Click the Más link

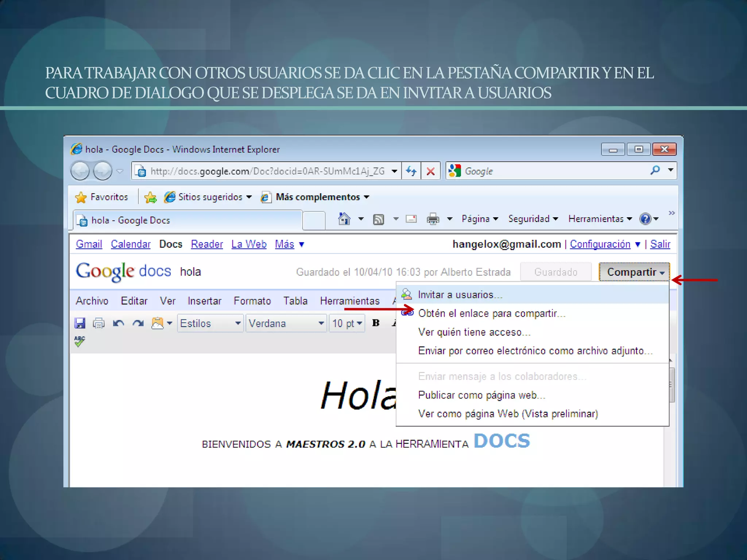click(285, 244)
